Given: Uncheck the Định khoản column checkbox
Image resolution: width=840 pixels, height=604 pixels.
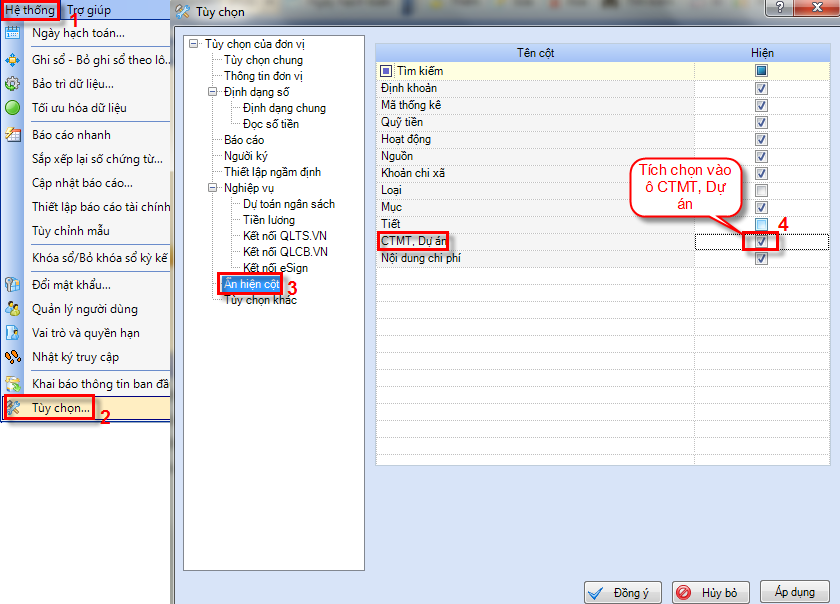Looking at the screenshot, I should 761,88.
